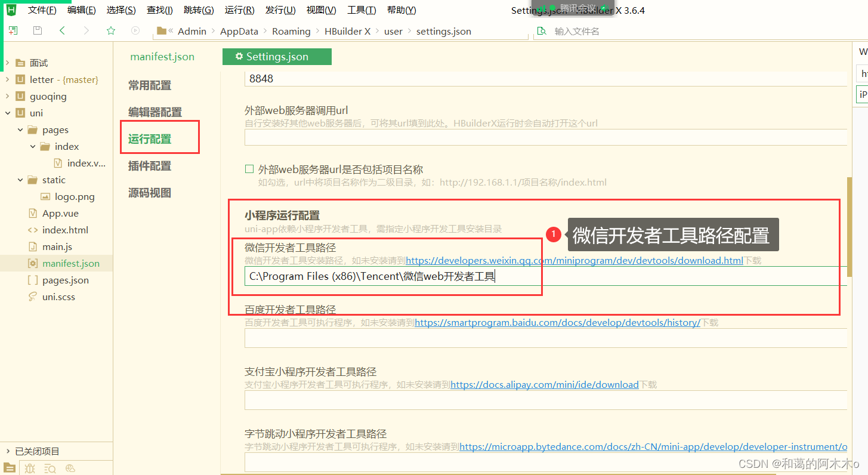Open the debug bug icon panel
868x475 pixels.
[30, 468]
